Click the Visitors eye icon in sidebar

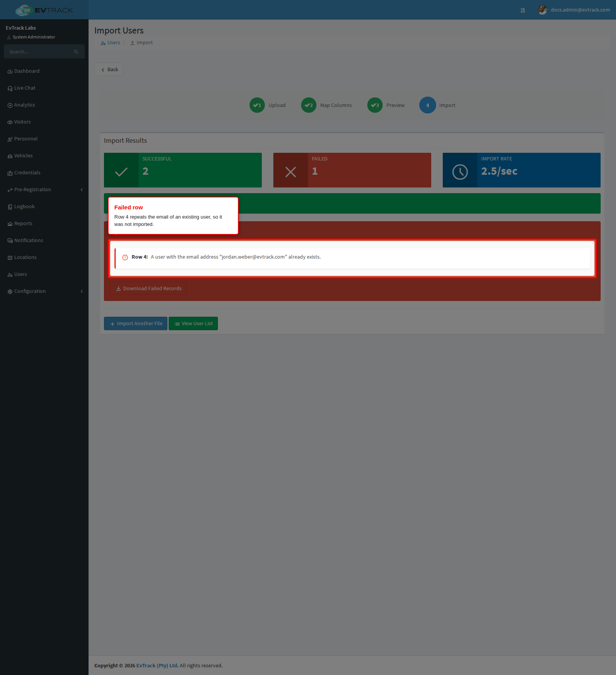click(10, 122)
